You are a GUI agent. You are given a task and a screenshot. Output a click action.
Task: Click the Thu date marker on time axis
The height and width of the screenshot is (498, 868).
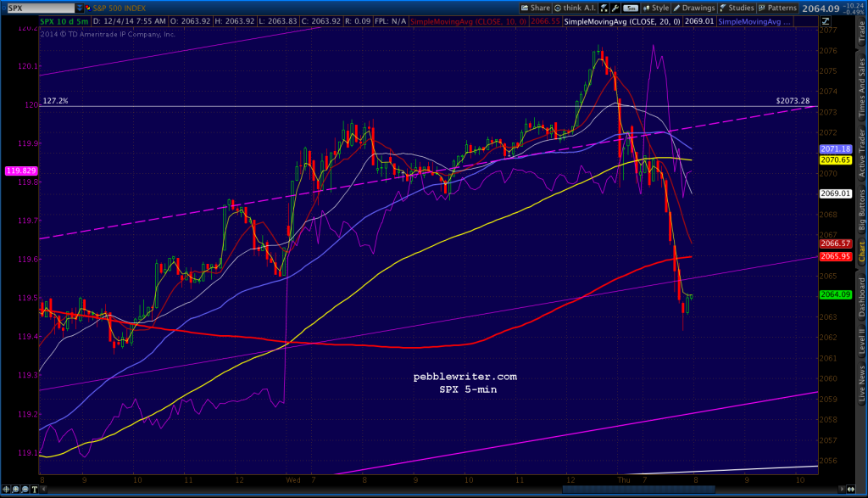coord(624,480)
